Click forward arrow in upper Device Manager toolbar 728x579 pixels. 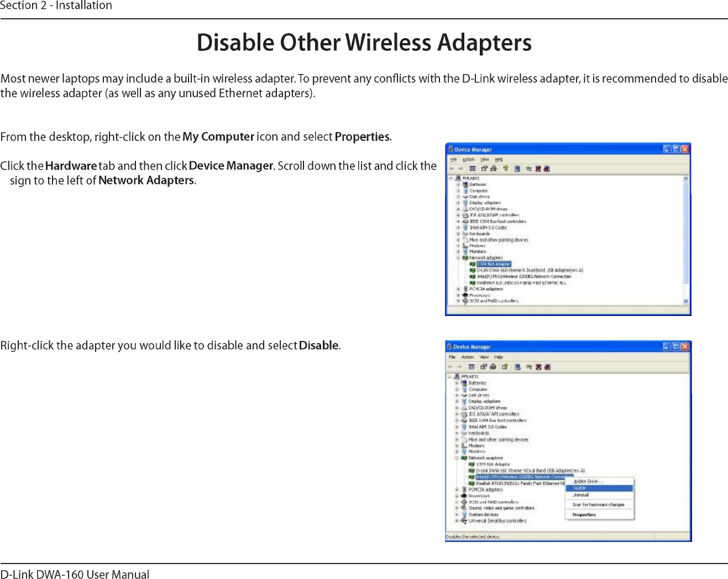460,169
